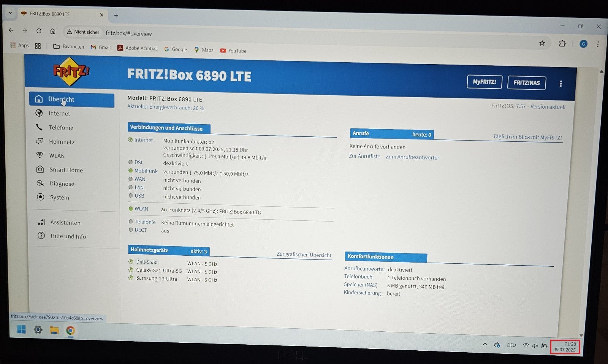Click the DECT link
Viewport: 608px width, 364px height.
[141, 230]
